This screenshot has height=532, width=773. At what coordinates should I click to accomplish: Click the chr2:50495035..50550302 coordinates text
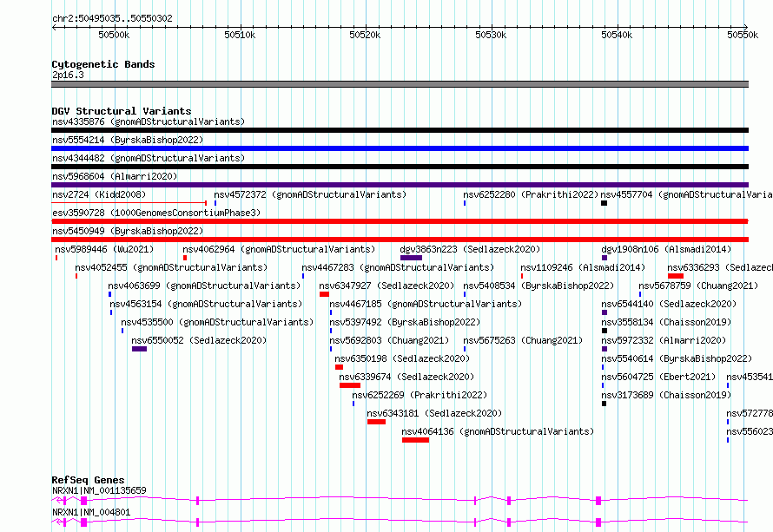112,18
